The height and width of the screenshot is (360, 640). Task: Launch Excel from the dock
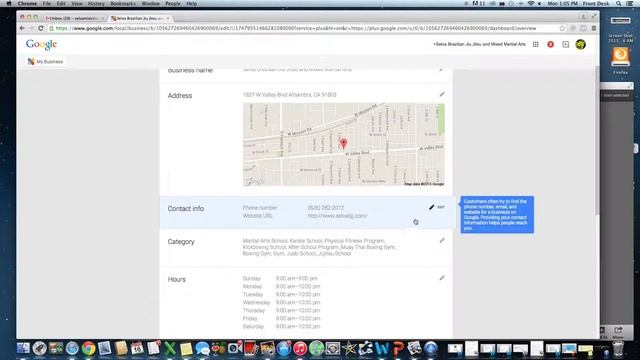coord(170,348)
